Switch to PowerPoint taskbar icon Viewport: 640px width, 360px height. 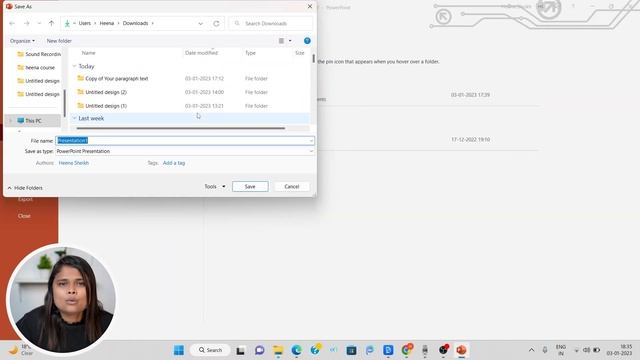click(461, 350)
